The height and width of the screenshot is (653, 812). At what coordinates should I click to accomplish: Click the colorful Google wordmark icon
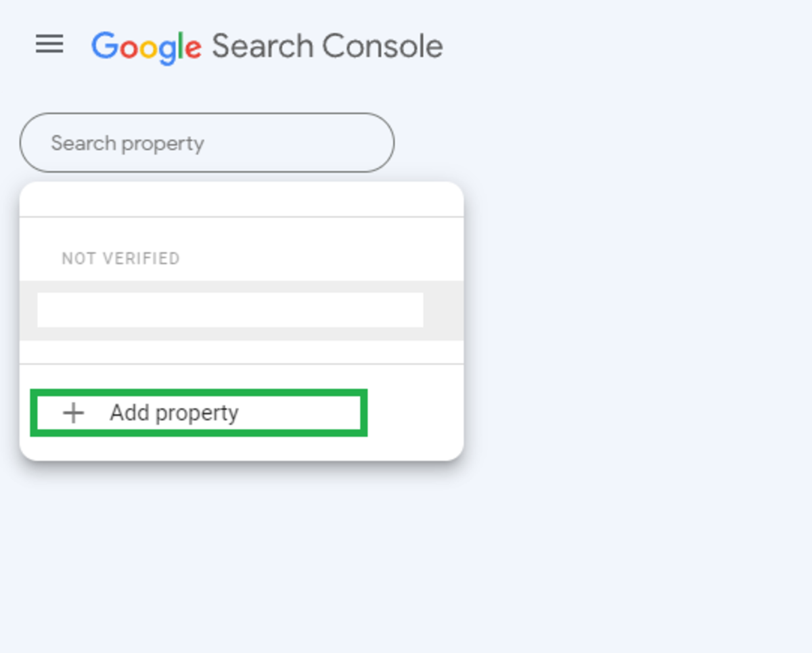(145, 45)
